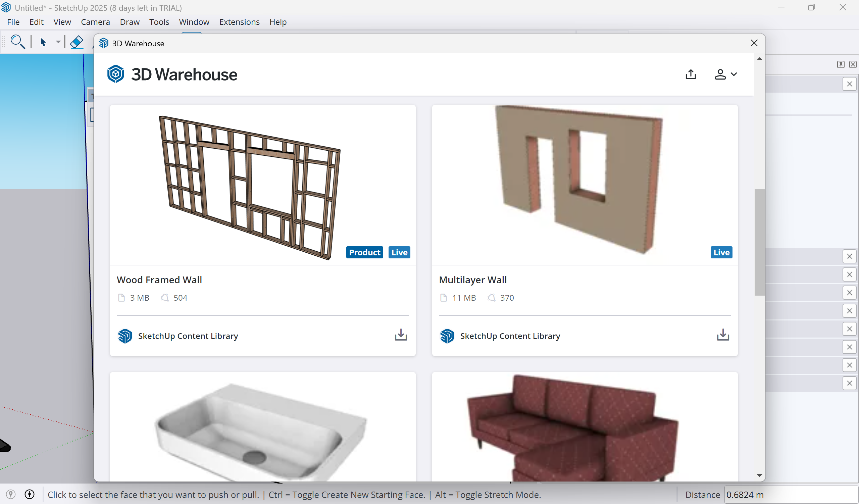The image size is (859, 504).
Task: Click the Wood Framed Wall title
Action: click(159, 280)
